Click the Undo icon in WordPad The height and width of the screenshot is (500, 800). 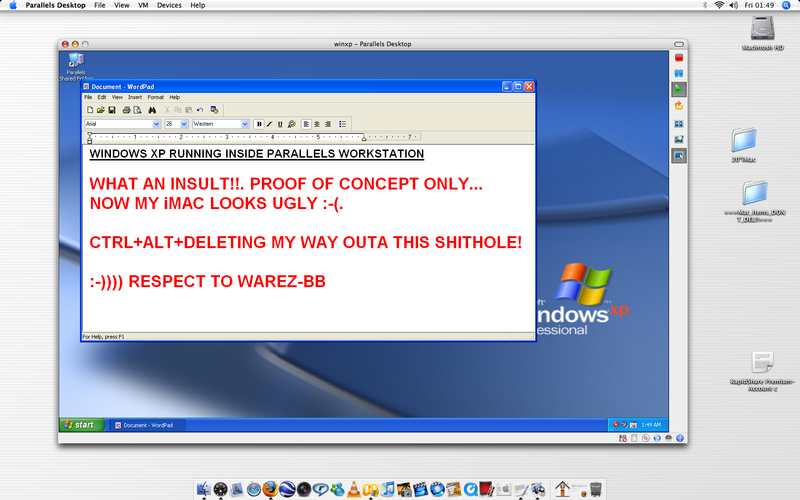coord(200,109)
